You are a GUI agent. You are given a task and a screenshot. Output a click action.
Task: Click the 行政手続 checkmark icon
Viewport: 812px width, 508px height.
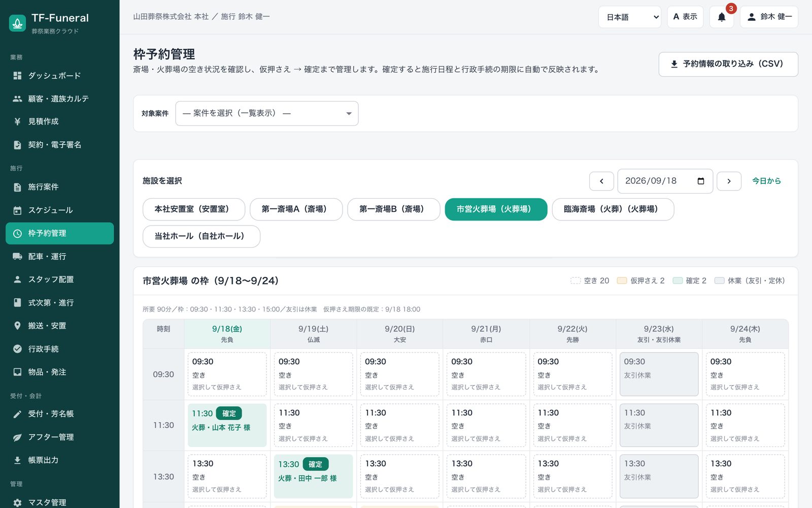[x=17, y=349]
